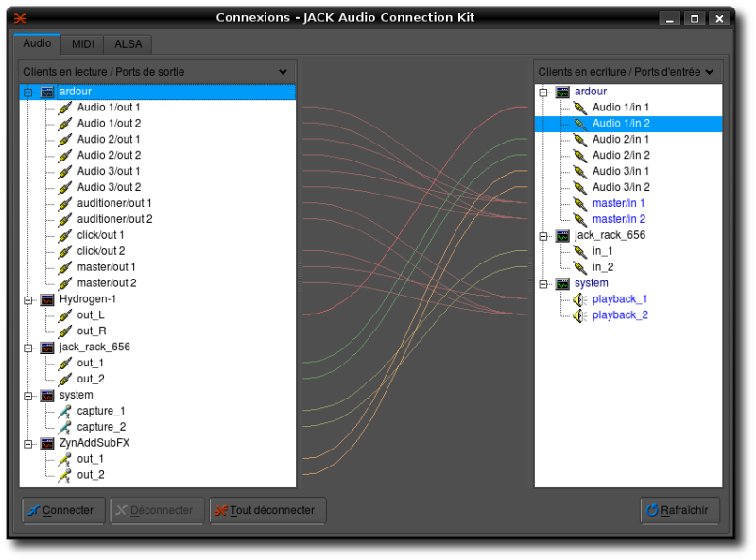This screenshot has height=560, width=756.
Task: Click the ardour client icon in output list
Action: click(47, 92)
